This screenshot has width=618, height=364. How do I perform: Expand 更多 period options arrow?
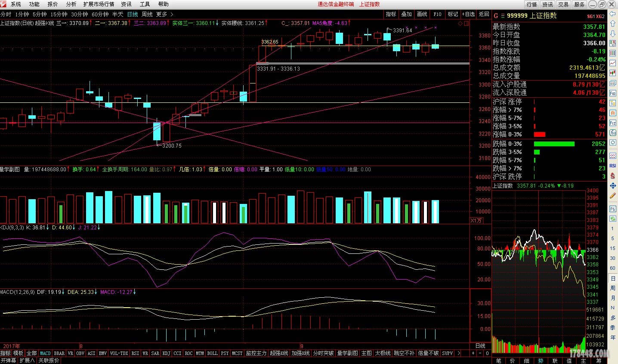click(172, 14)
